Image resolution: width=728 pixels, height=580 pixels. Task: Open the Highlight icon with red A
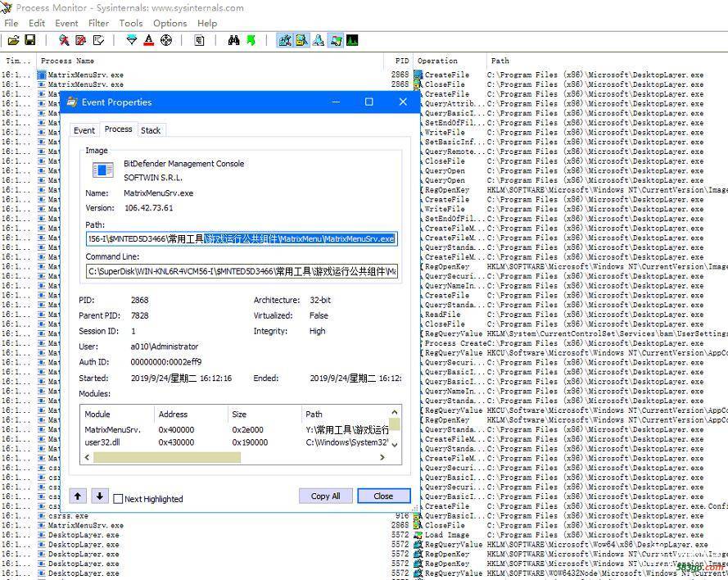(x=148, y=40)
